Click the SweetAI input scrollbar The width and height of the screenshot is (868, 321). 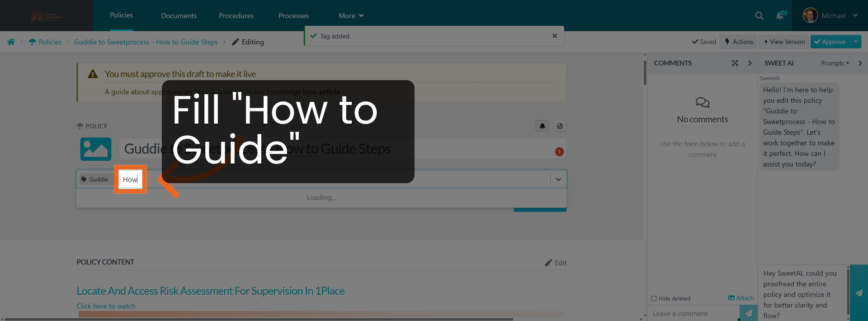pyautogui.click(x=848, y=293)
